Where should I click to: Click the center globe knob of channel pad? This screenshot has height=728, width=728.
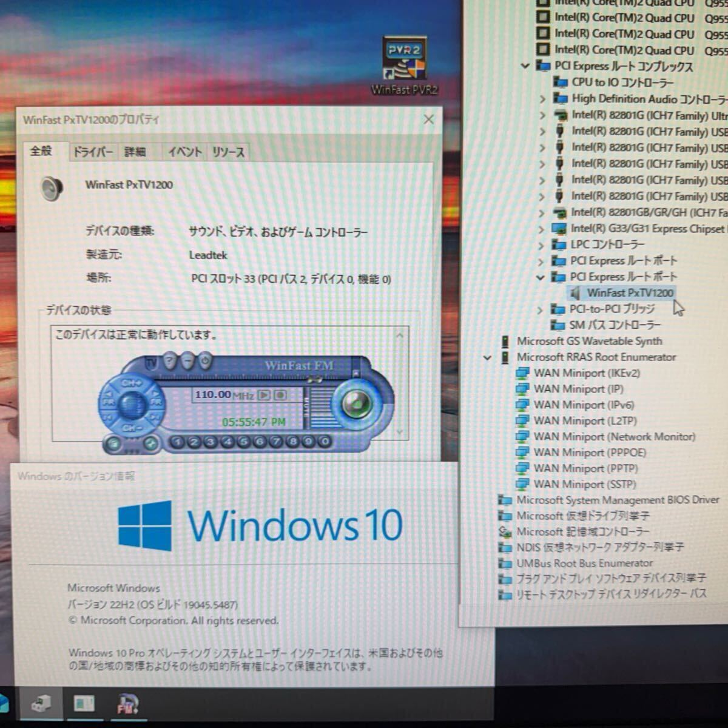132,405
